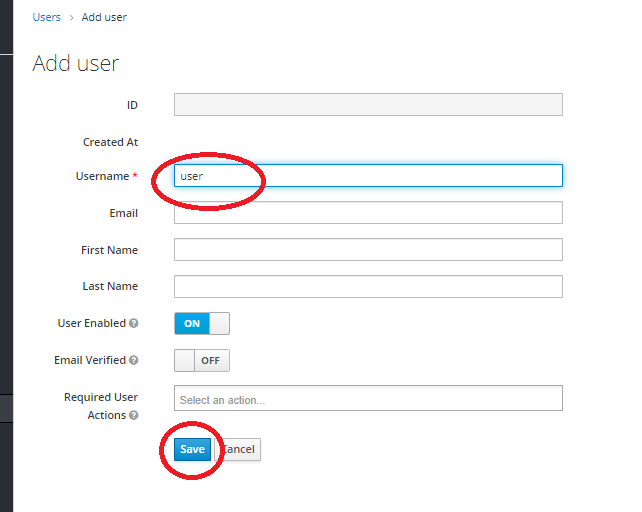
Task: Click the Required User Actions help icon
Action: [133, 415]
